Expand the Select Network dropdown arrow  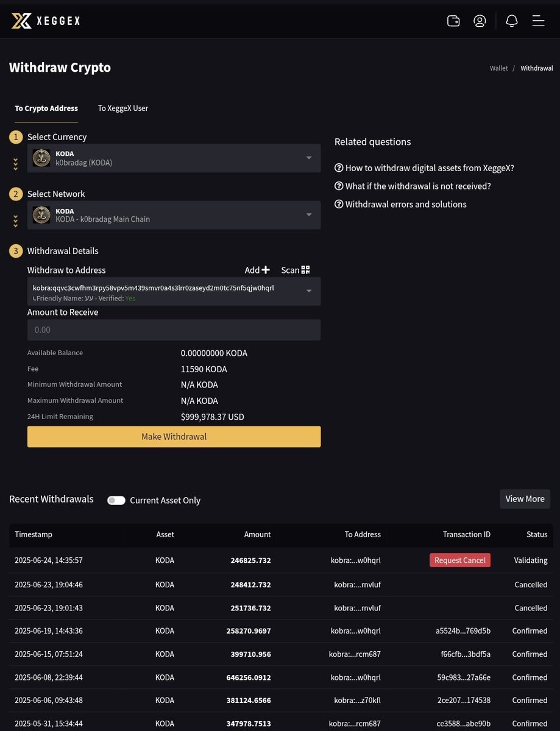pos(309,214)
